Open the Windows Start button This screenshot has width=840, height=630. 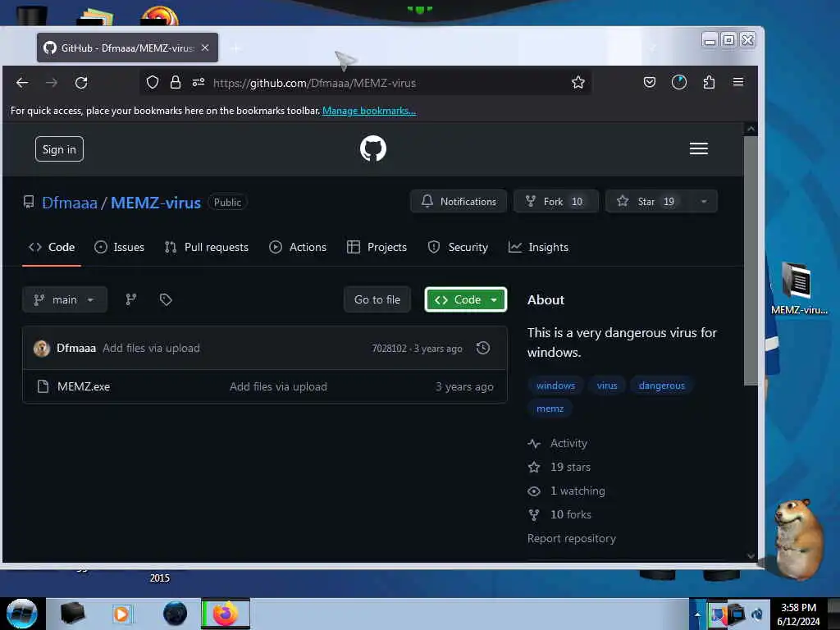pyautogui.click(x=21, y=614)
